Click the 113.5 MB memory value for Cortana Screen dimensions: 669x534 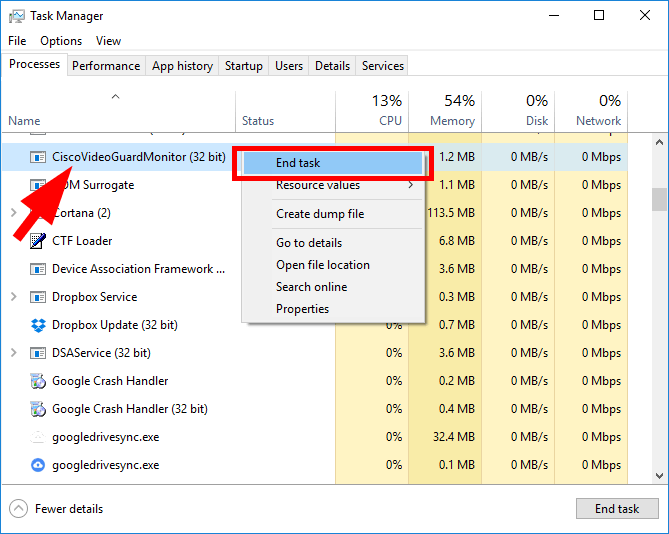[451, 213]
